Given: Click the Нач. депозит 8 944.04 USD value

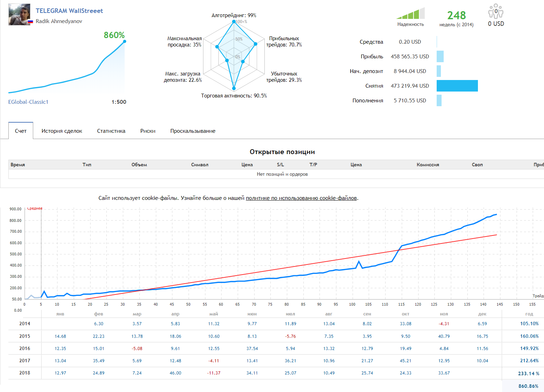Looking at the screenshot, I should (410, 71).
